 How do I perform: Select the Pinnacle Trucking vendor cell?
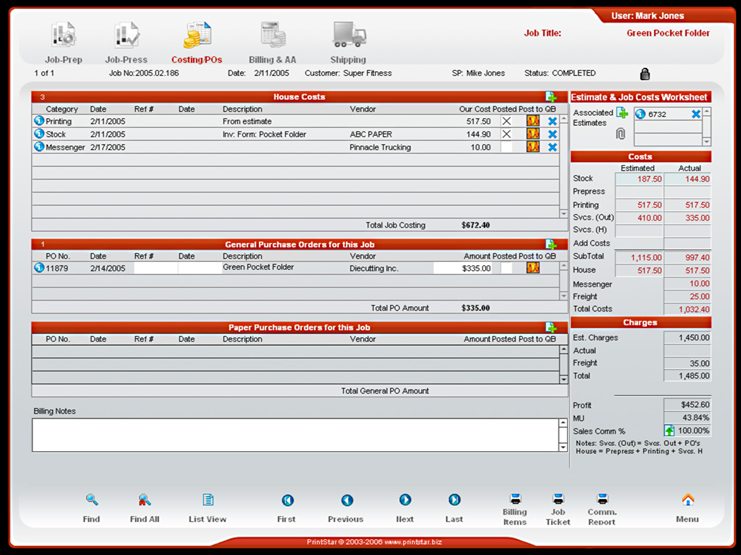pyautogui.click(x=380, y=147)
